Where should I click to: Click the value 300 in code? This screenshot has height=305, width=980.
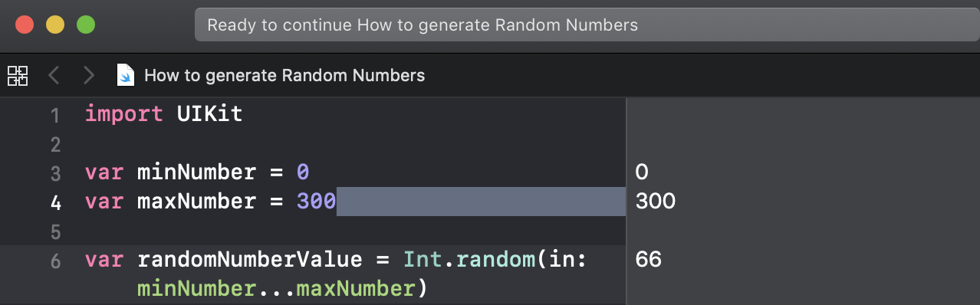tap(316, 202)
